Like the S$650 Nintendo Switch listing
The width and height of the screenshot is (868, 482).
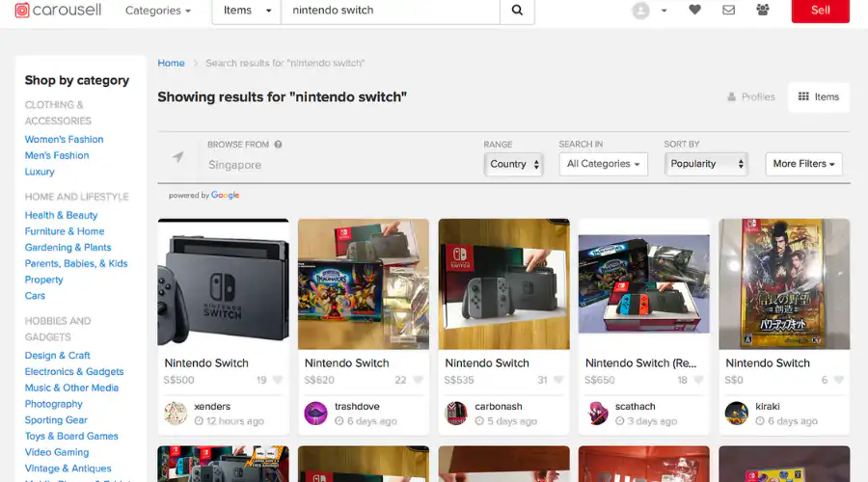[x=698, y=380]
